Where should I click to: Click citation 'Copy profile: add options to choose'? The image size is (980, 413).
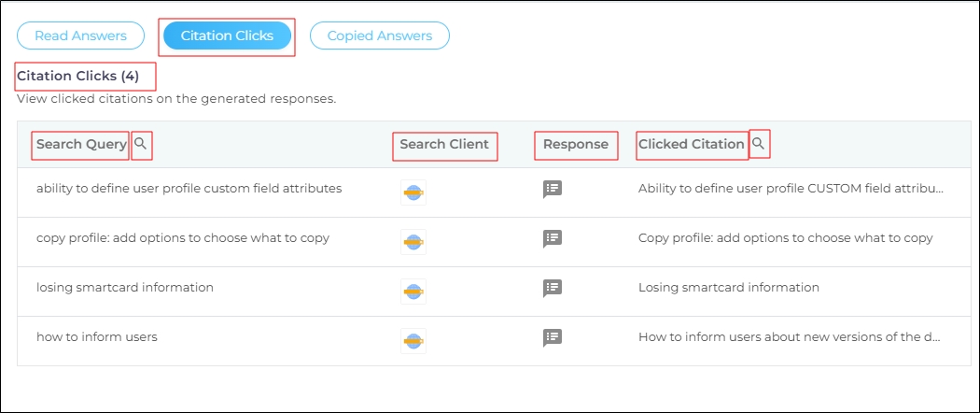(x=785, y=238)
